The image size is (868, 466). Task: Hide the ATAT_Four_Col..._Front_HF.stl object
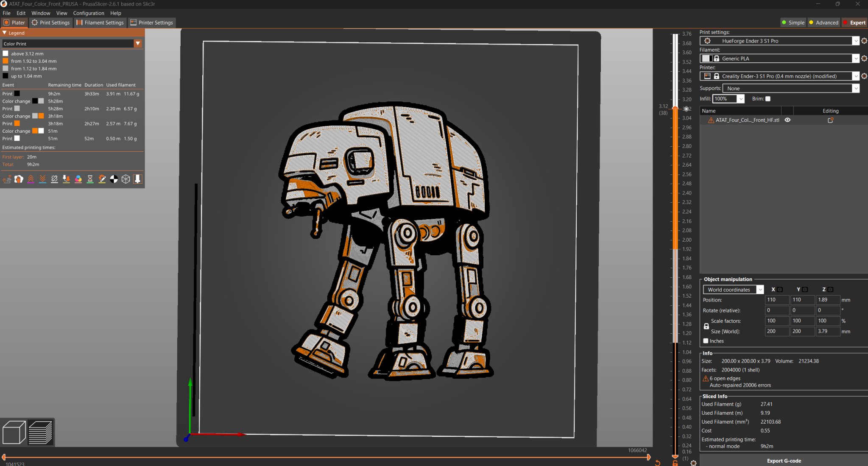[x=787, y=120]
